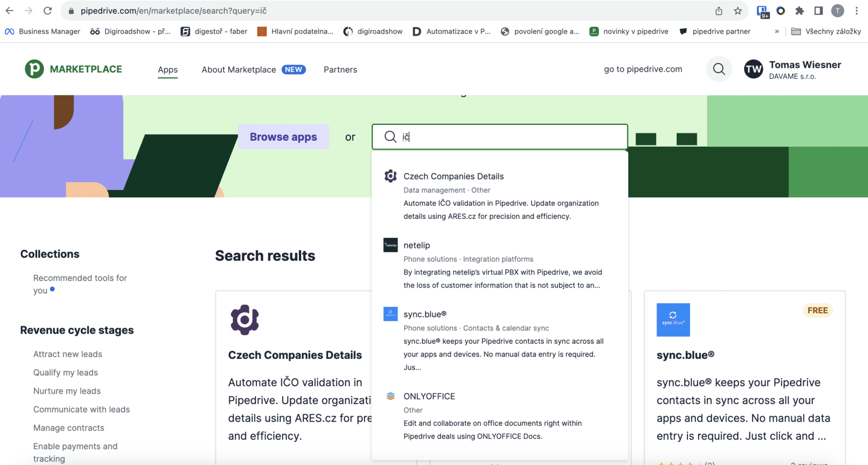Click the sync.blue app card logo
This screenshot has width=868, height=465.
click(673, 320)
